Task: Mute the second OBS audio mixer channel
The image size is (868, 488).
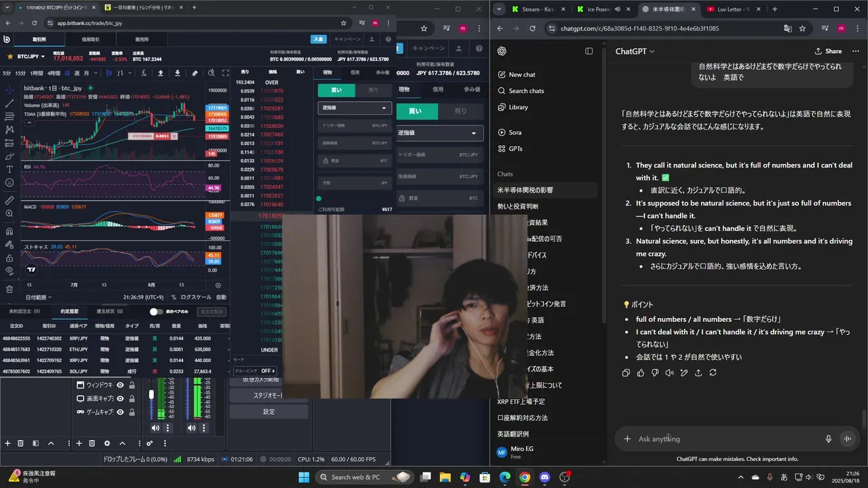Action: coord(191,428)
